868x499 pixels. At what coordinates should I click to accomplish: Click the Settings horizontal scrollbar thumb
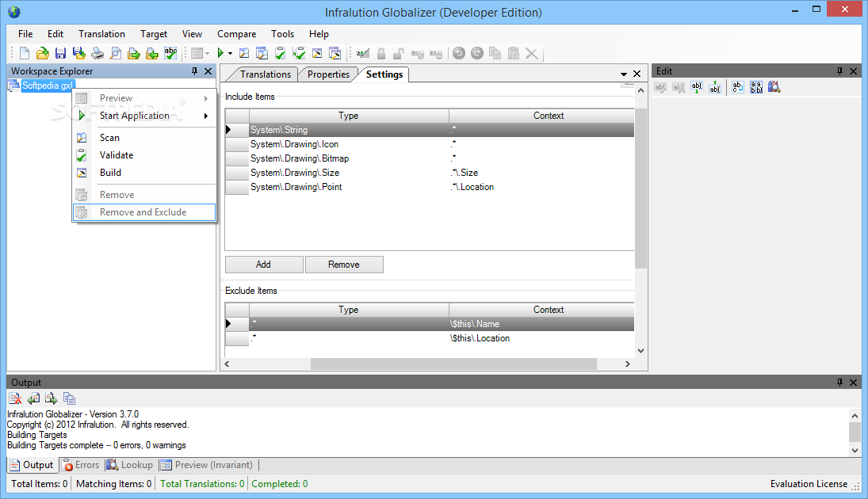pyautogui.click(x=453, y=364)
